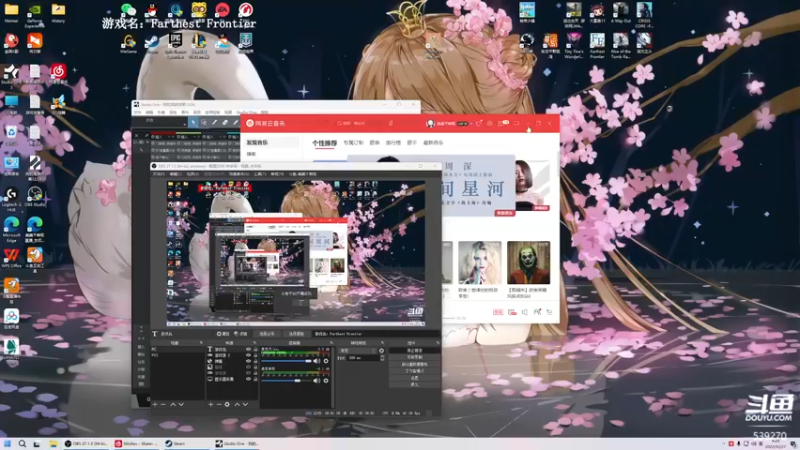Launch the Farthest Frontier desktop shortcut
Image resolution: width=800 pixels, height=450 pixels.
pyautogui.click(x=597, y=45)
